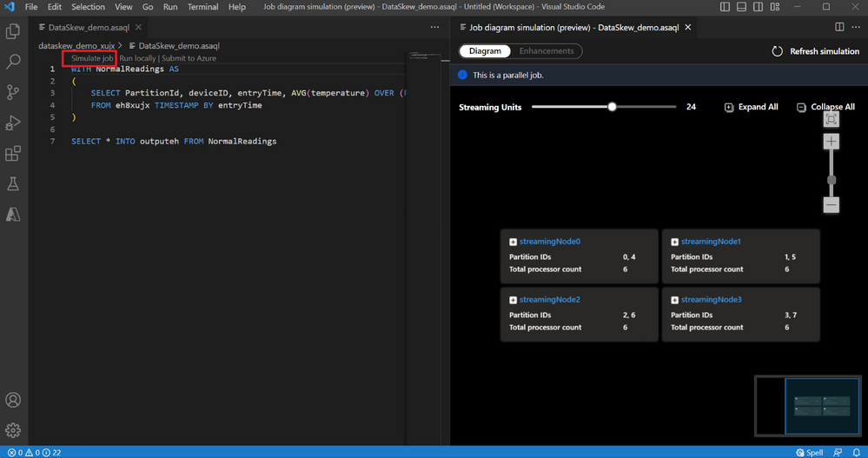Click the Streaming Units slider handle
The height and width of the screenshot is (458, 868).
pos(612,107)
